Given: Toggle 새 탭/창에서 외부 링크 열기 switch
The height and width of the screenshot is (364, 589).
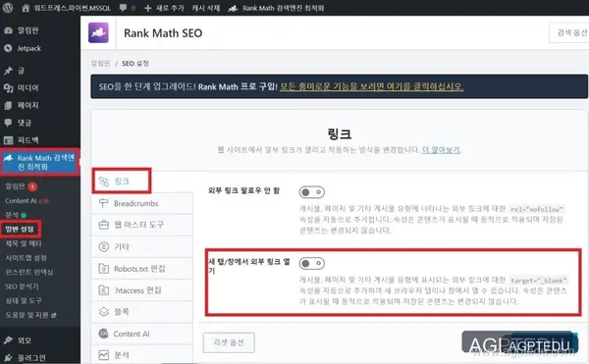Looking at the screenshot, I should tap(312, 263).
